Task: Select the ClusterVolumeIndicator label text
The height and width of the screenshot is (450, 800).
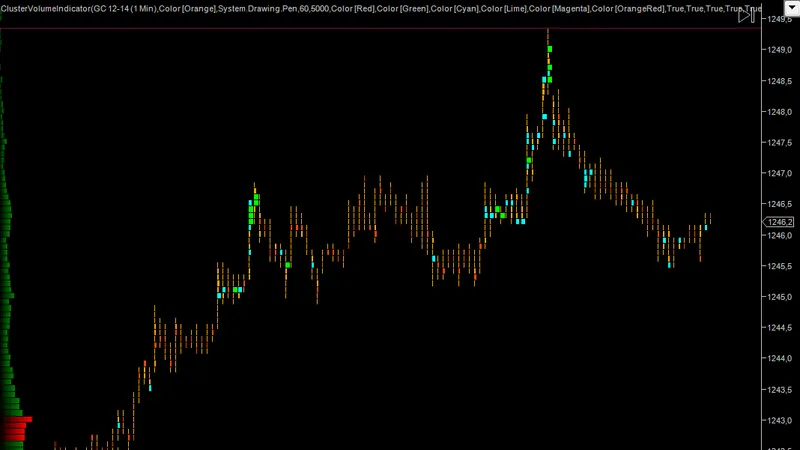Action: click(x=381, y=9)
